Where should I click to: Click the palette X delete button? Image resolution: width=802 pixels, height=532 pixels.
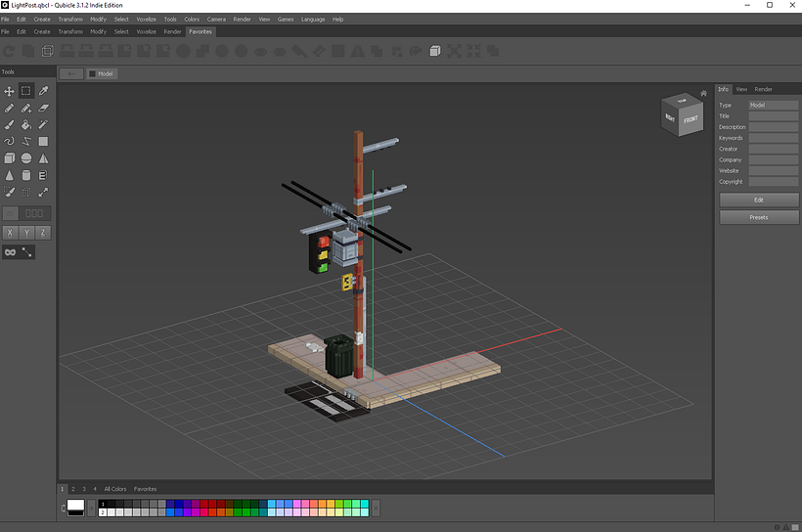tap(376, 509)
